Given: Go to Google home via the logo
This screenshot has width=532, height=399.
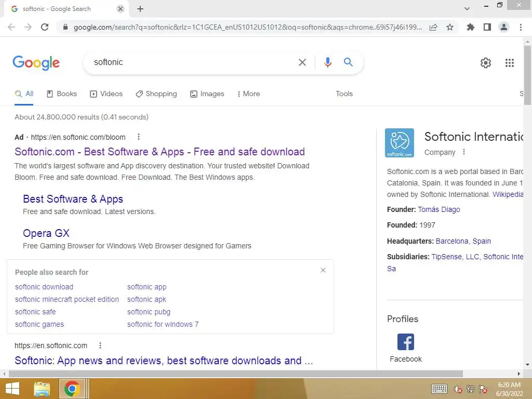Looking at the screenshot, I should 36,63.
